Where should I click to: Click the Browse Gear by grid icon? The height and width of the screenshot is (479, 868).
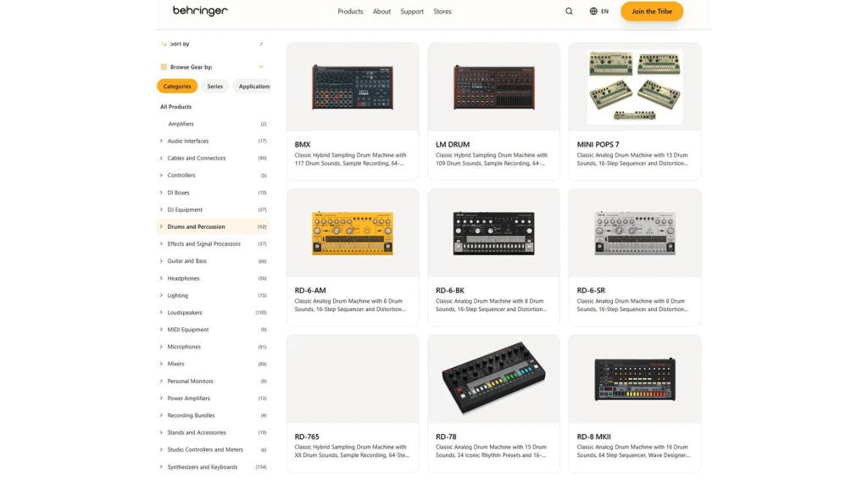(x=164, y=67)
